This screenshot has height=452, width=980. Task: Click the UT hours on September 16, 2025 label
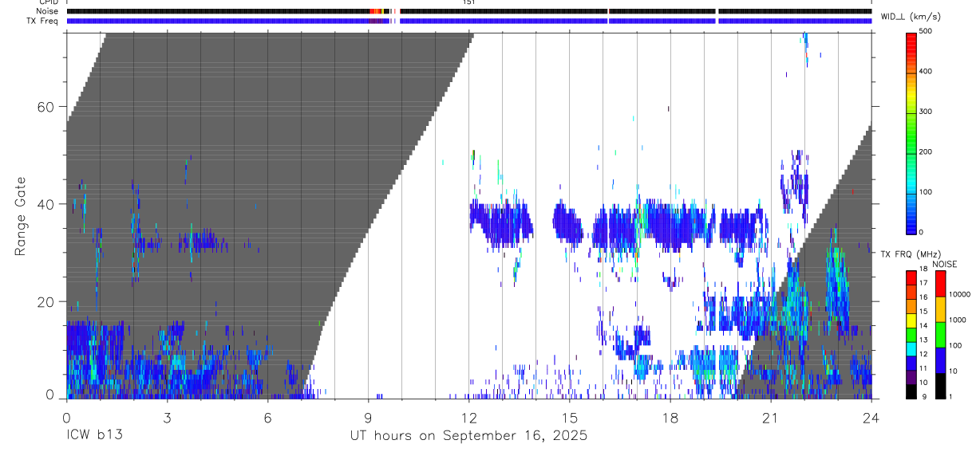coord(468,436)
